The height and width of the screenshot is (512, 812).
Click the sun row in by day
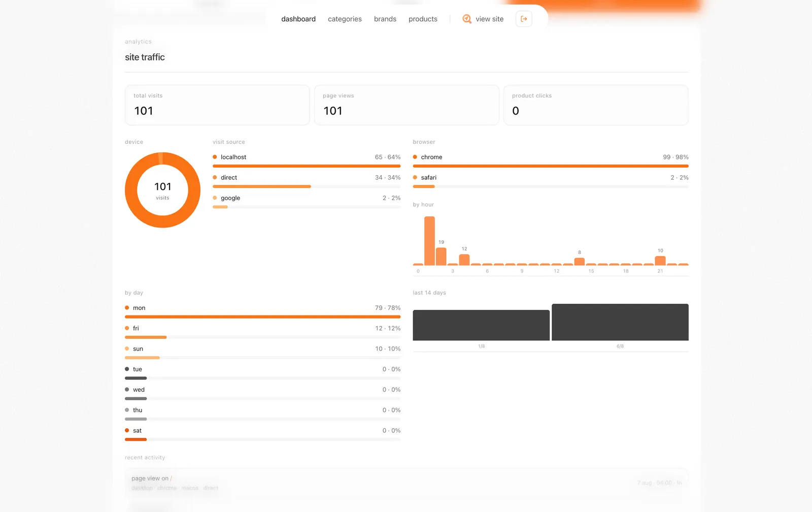pyautogui.click(x=262, y=353)
